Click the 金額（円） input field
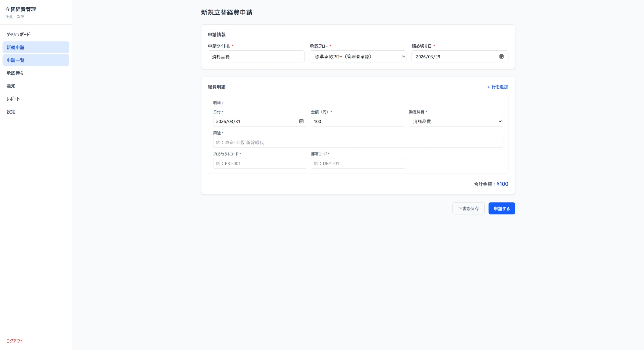 (358, 121)
